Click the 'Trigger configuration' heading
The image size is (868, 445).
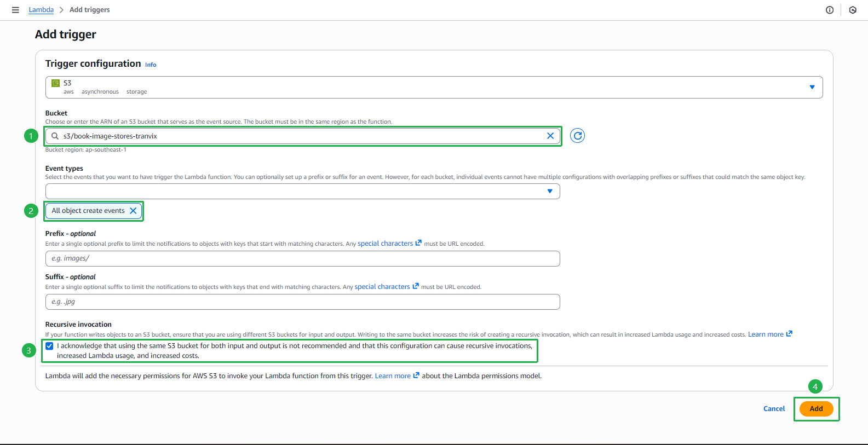click(x=93, y=63)
